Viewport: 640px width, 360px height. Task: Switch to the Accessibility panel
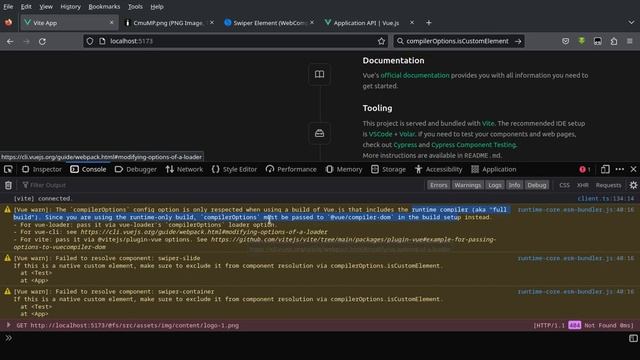click(x=438, y=169)
